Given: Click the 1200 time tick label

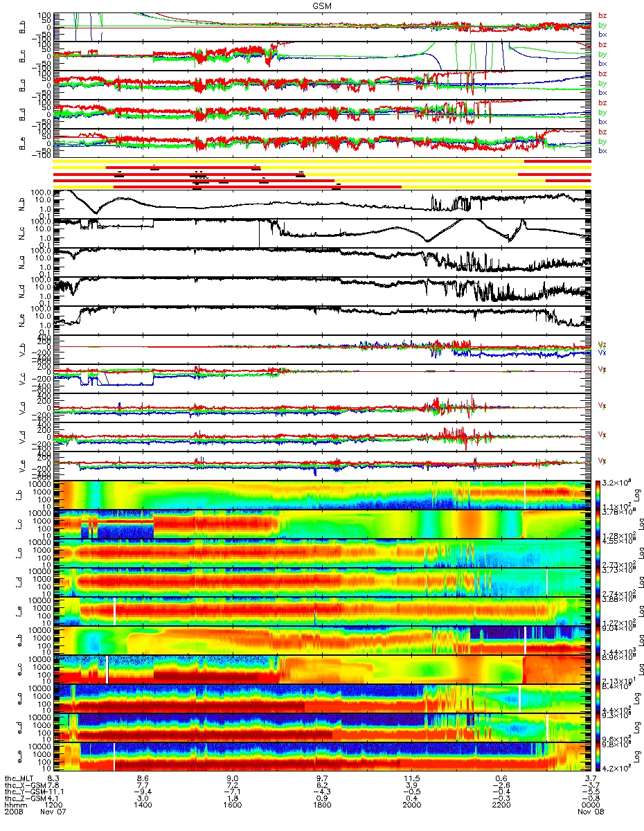Looking at the screenshot, I should [x=53, y=805].
